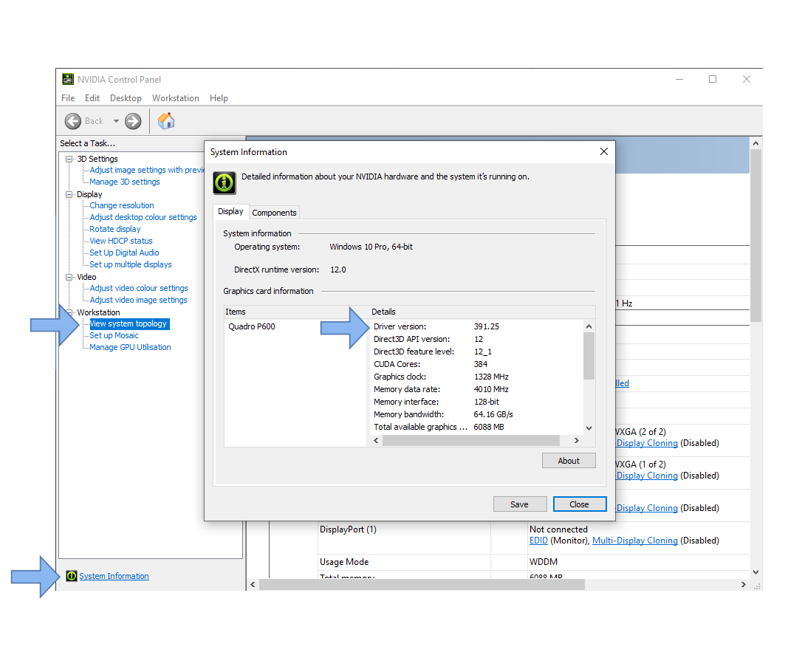Click the Details list scroll-down arrow

589,428
